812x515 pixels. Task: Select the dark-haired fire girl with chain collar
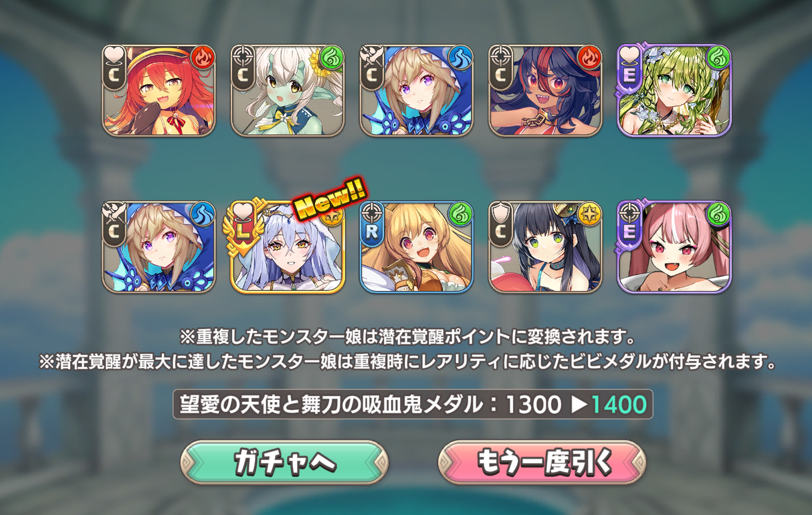point(545,90)
